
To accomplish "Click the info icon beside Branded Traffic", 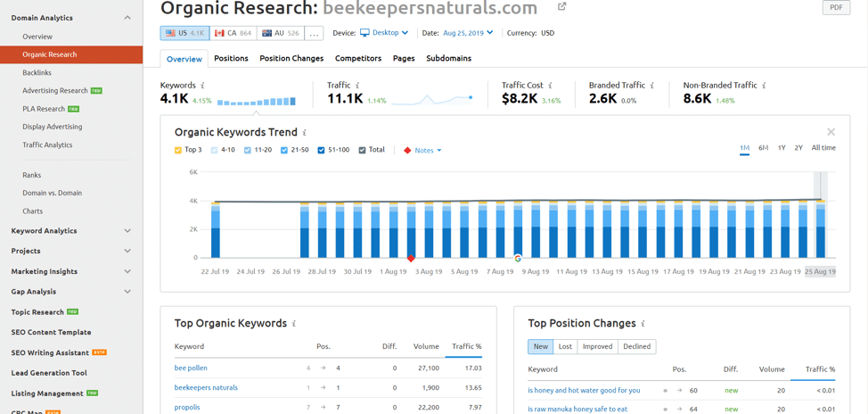I will tap(652, 86).
